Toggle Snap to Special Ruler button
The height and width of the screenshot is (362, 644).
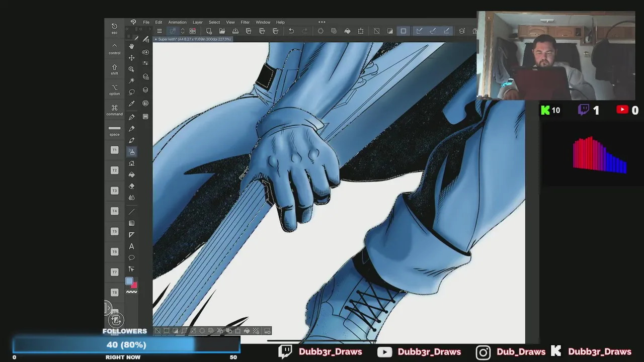coord(433,31)
